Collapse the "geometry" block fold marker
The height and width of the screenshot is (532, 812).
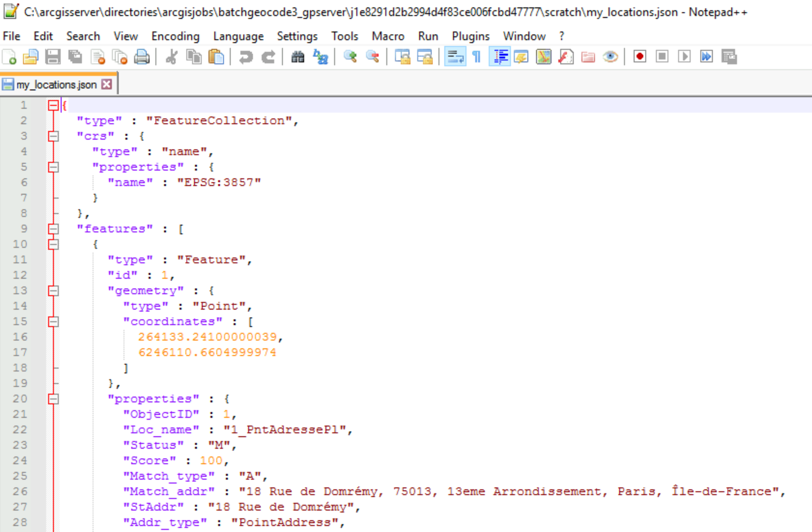[53, 291]
